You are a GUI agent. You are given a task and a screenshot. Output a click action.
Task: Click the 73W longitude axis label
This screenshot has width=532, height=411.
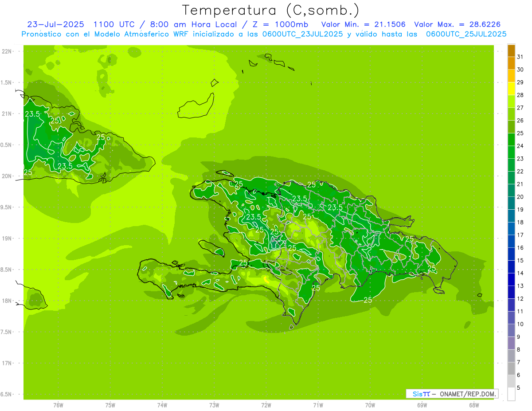point(214,405)
